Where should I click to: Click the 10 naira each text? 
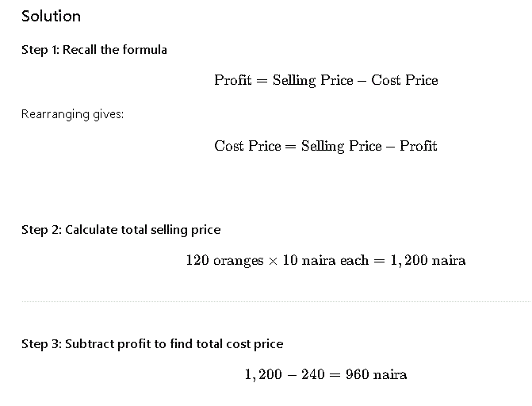[325, 261]
